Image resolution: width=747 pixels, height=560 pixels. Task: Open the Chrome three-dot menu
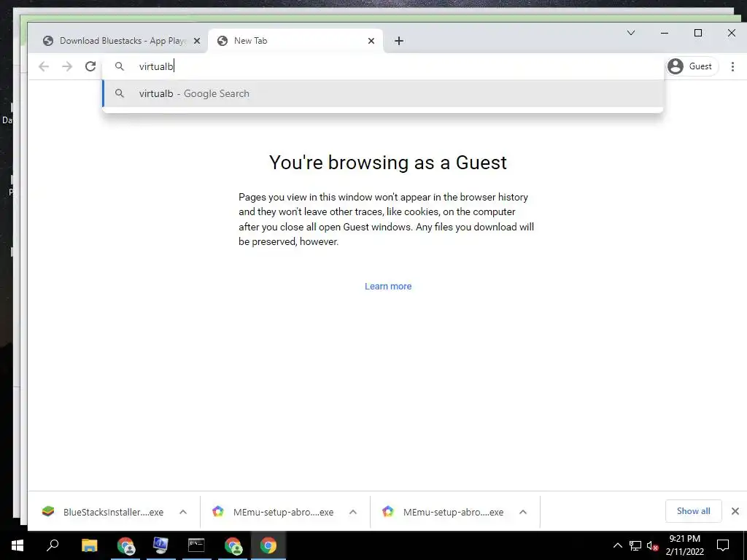732,66
